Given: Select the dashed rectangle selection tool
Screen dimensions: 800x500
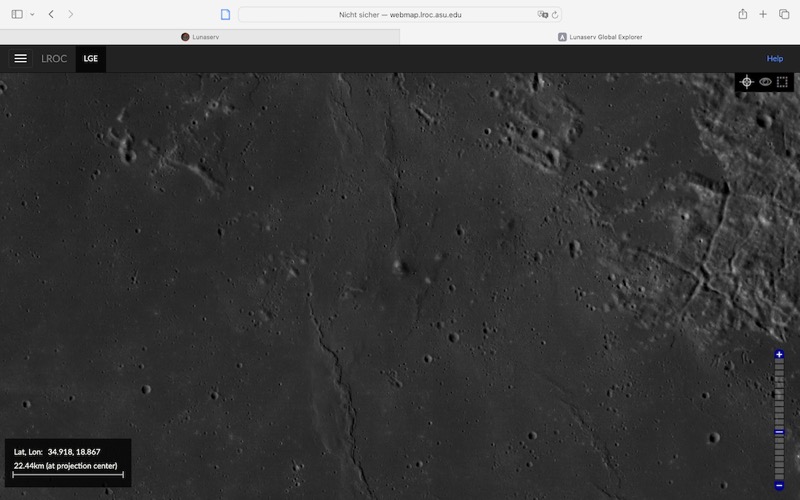Looking at the screenshot, I should pos(783,82).
